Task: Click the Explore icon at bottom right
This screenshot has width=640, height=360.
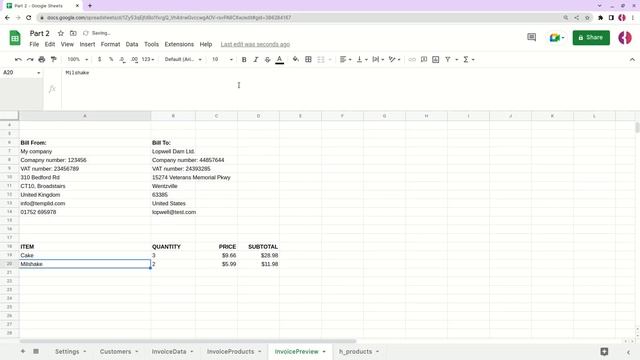Action: [x=604, y=351]
